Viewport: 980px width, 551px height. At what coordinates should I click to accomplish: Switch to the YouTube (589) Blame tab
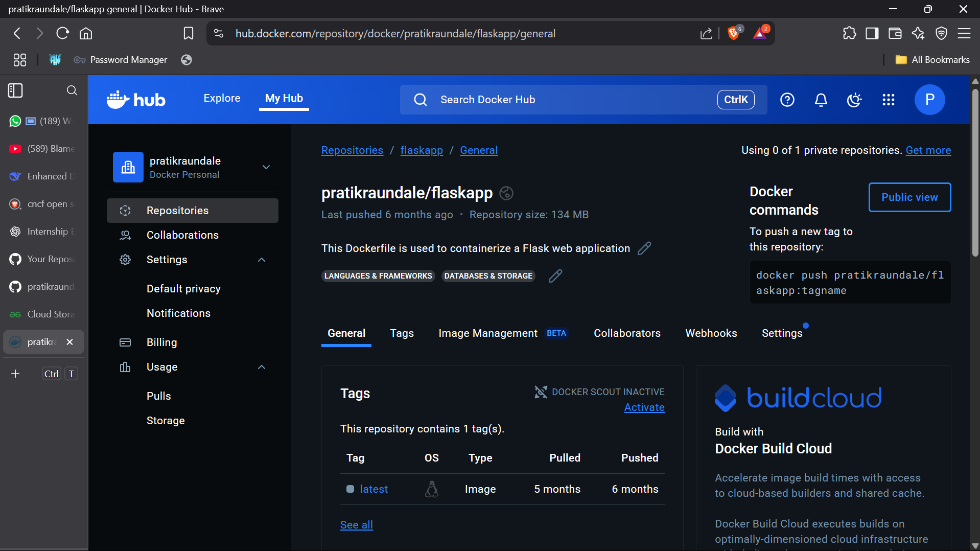[43, 149]
